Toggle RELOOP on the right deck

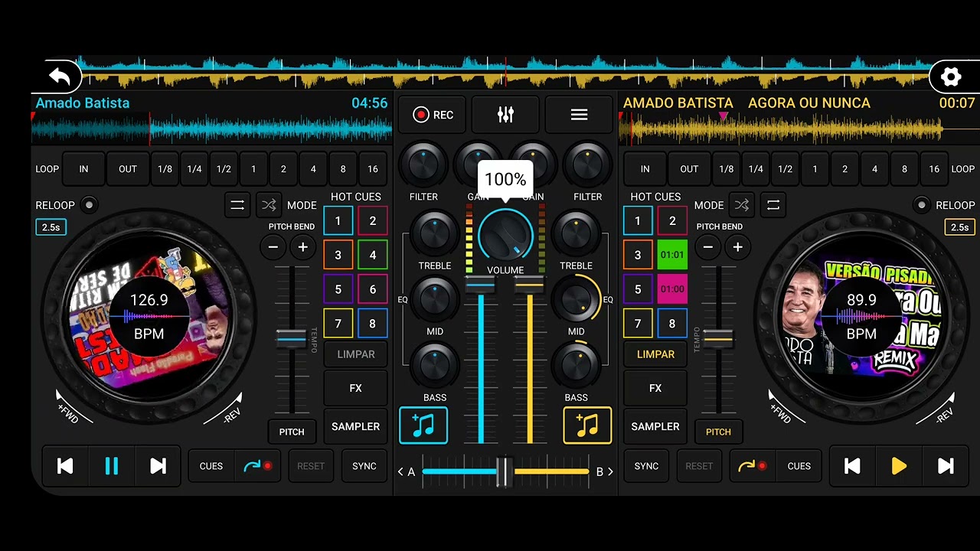922,205
